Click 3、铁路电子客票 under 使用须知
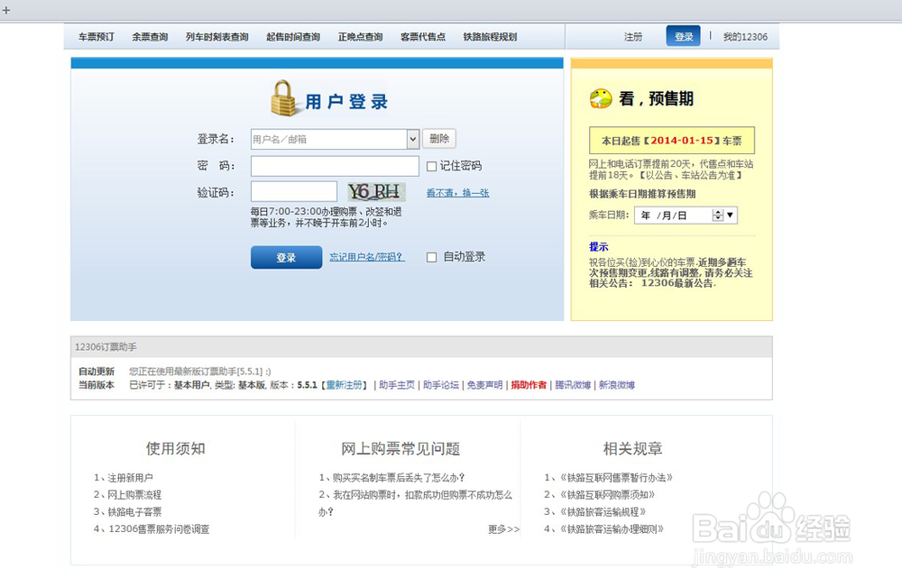Screen dimensions: 902x588 pyautogui.click(x=127, y=512)
